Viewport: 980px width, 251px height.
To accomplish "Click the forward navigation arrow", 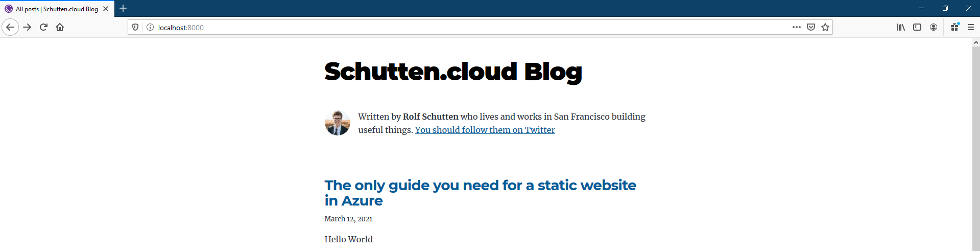I will tap(27, 27).
